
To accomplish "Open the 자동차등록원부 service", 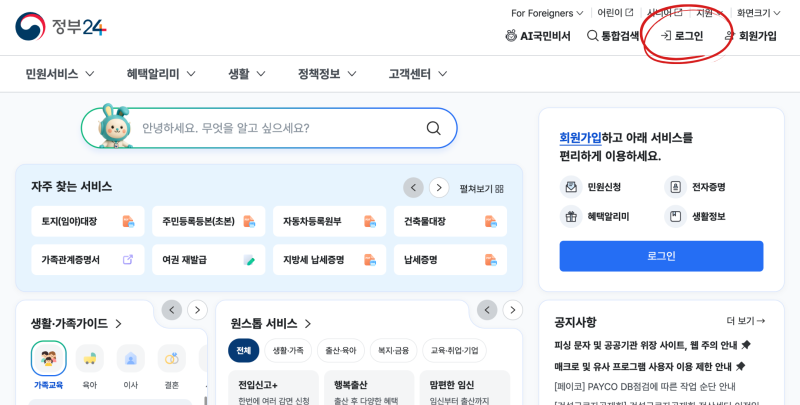I will click(330, 221).
